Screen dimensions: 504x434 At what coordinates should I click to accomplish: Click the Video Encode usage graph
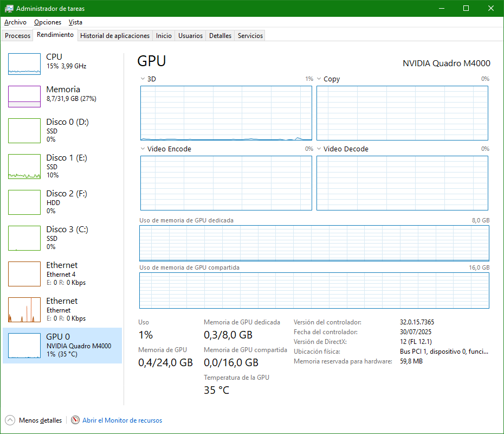tap(226, 183)
